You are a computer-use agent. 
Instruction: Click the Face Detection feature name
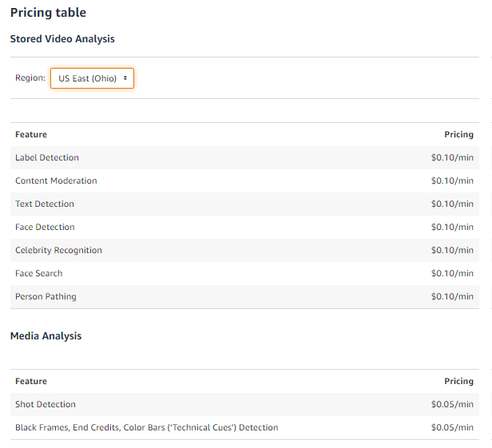click(45, 227)
